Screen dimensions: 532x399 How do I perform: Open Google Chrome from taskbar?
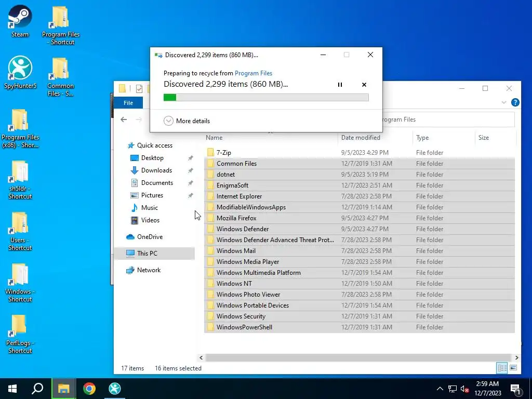(89, 389)
